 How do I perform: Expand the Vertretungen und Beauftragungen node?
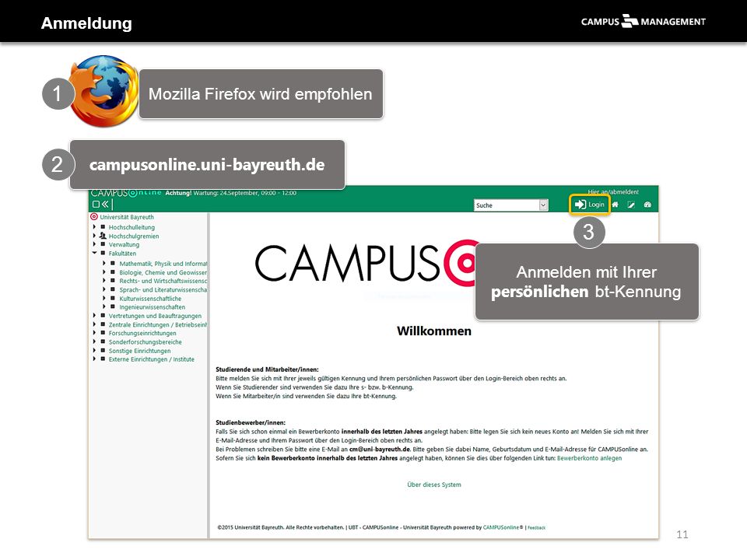click(x=94, y=316)
